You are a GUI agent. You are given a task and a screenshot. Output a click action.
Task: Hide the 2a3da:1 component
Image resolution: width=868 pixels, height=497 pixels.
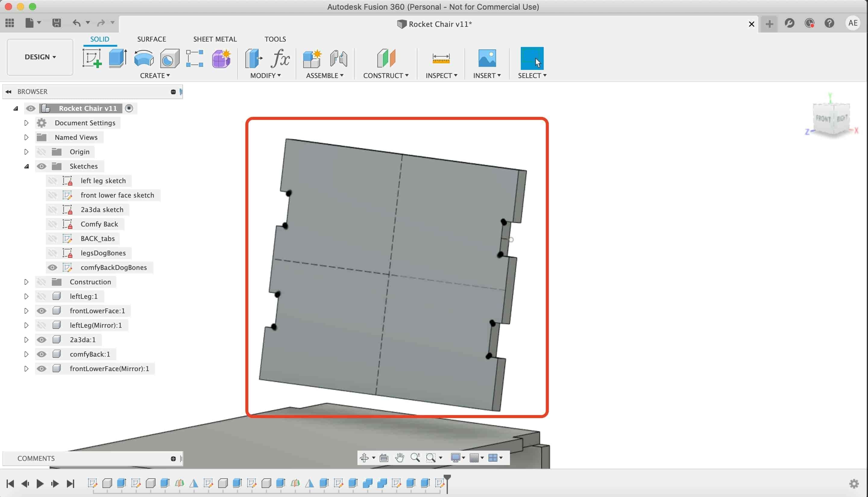42,340
